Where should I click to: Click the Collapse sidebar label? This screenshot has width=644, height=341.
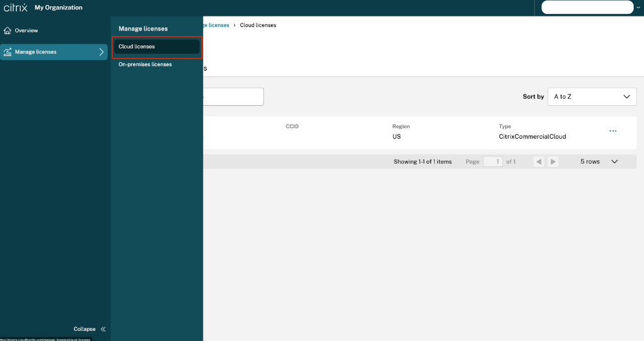(84, 329)
